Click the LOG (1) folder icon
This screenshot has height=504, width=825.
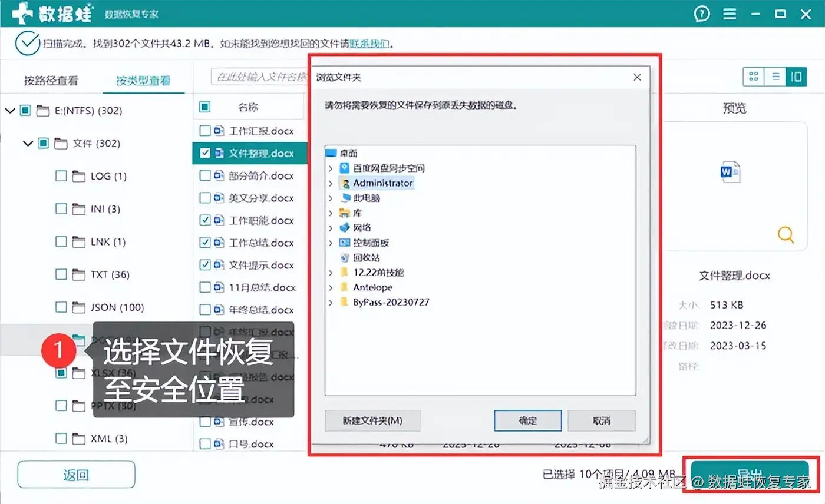coord(79,176)
